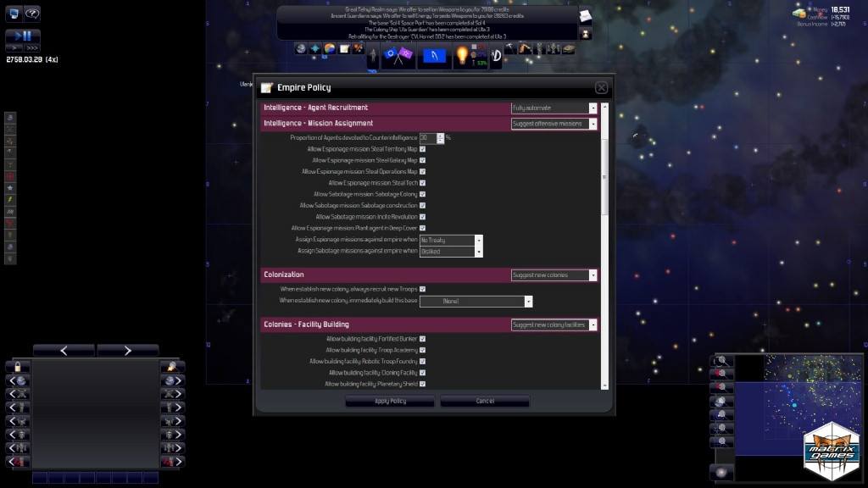Open the game menu monitor icon top-left
This screenshot has height=488, width=868.
tap(14, 14)
